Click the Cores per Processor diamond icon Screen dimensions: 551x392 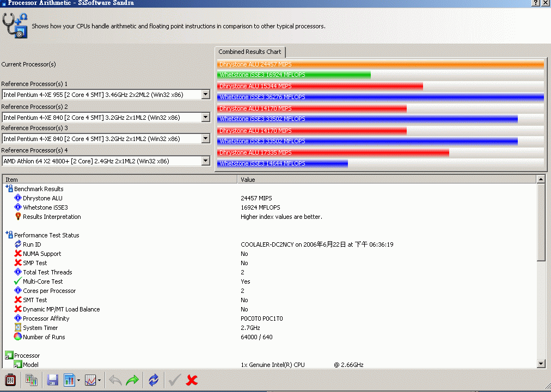pos(18,291)
